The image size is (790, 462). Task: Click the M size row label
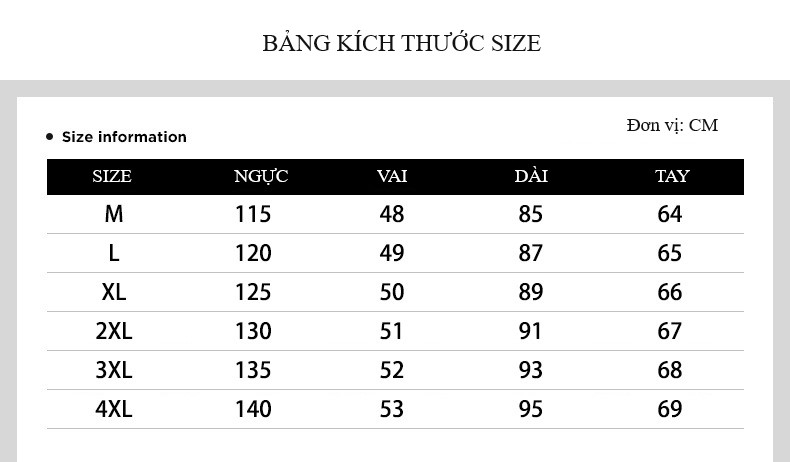pyautogui.click(x=113, y=214)
